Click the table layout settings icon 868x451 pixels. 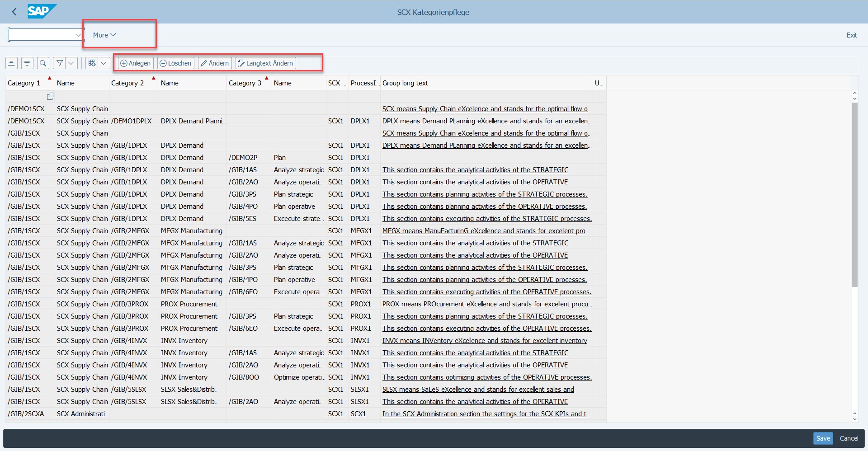92,63
